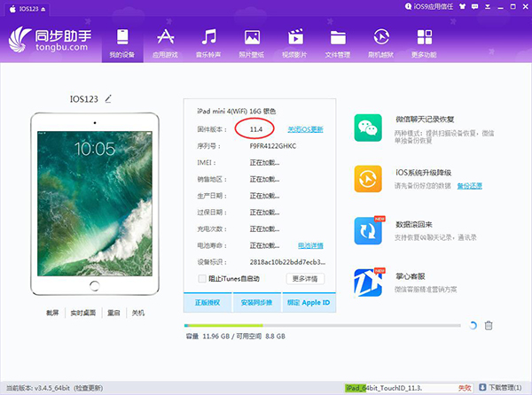Refresh storage with the spinning icon

point(473,326)
